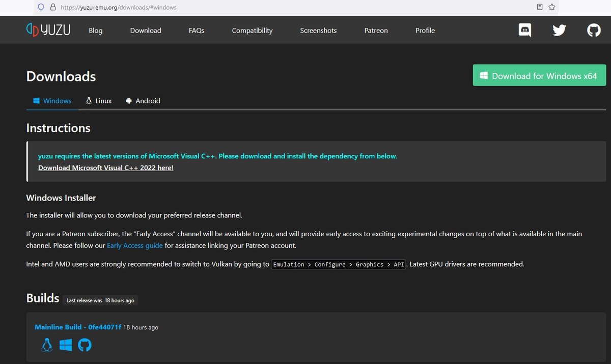Select the Windows tab
The height and width of the screenshot is (364, 611).
[52, 101]
